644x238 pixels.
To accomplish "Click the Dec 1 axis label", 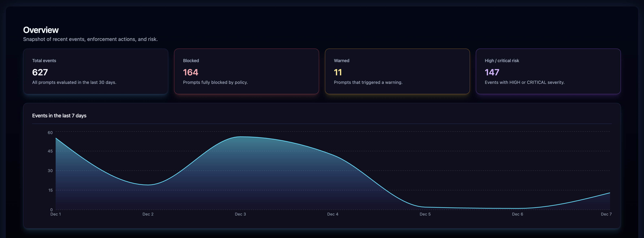I will [55, 214].
